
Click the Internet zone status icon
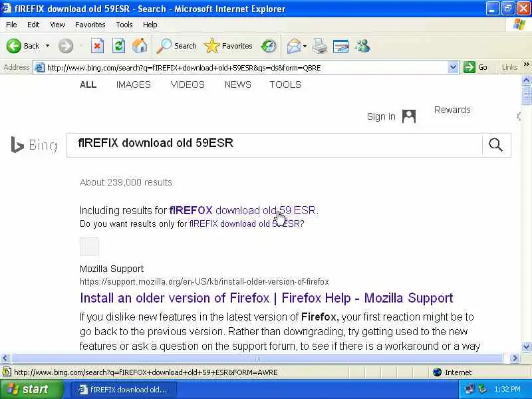click(x=437, y=372)
